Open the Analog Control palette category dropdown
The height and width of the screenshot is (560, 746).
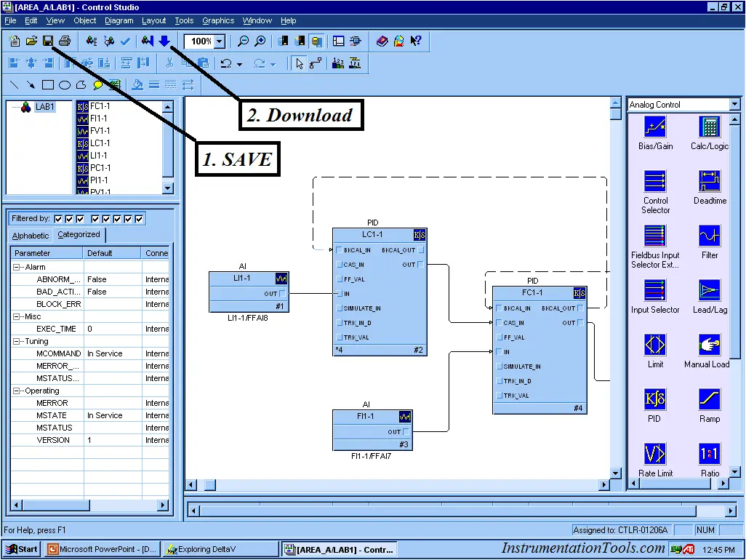point(734,104)
